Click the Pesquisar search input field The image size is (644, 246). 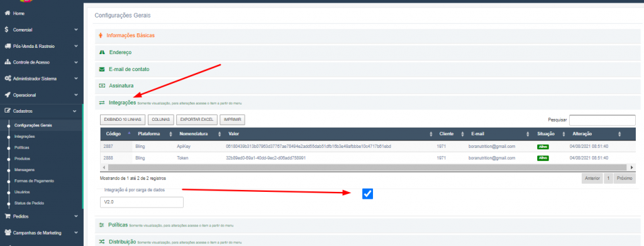pos(602,120)
